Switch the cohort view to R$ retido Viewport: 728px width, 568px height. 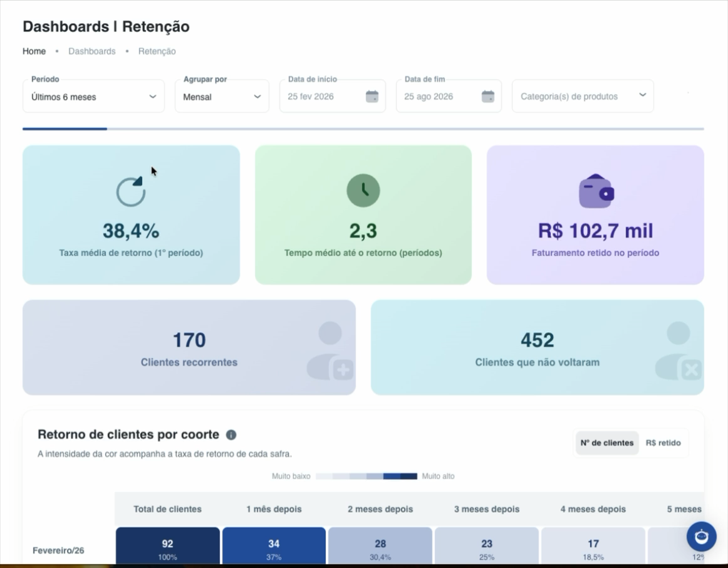tap(663, 443)
